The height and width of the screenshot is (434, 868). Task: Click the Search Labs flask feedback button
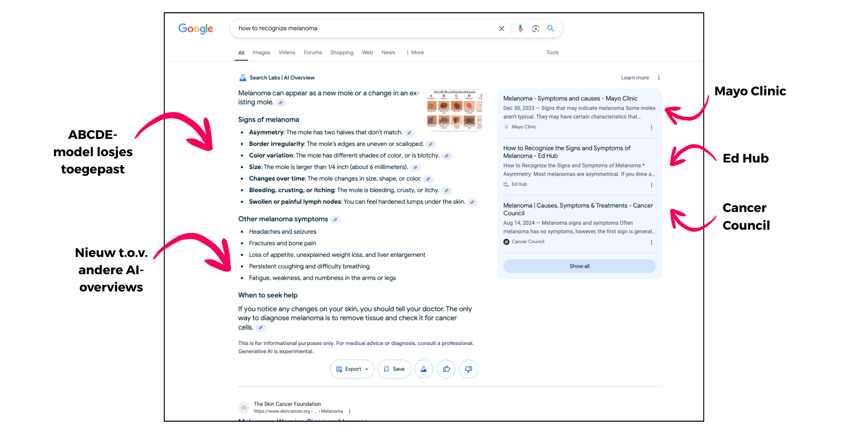[424, 369]
